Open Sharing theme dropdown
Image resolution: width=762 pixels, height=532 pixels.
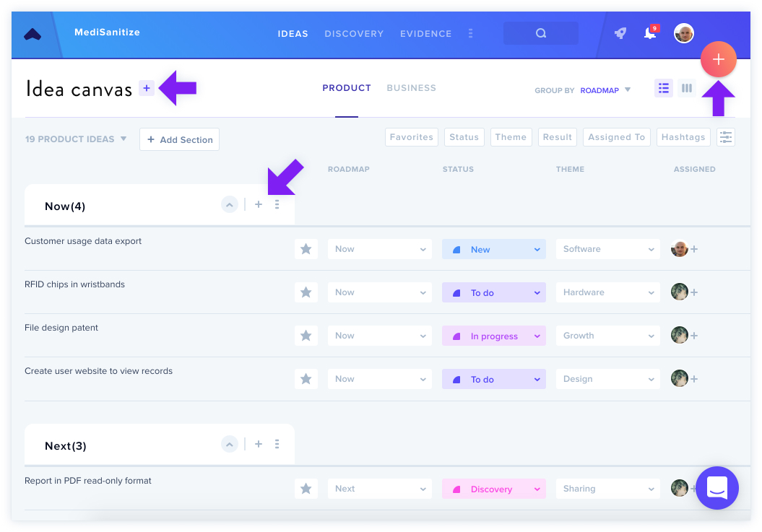click(608, 489)
